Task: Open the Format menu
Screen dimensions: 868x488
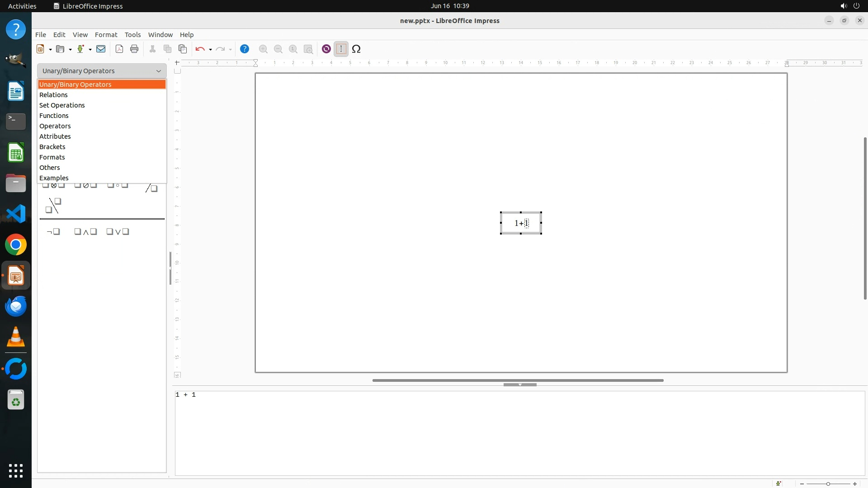Action: click(106, 35)
